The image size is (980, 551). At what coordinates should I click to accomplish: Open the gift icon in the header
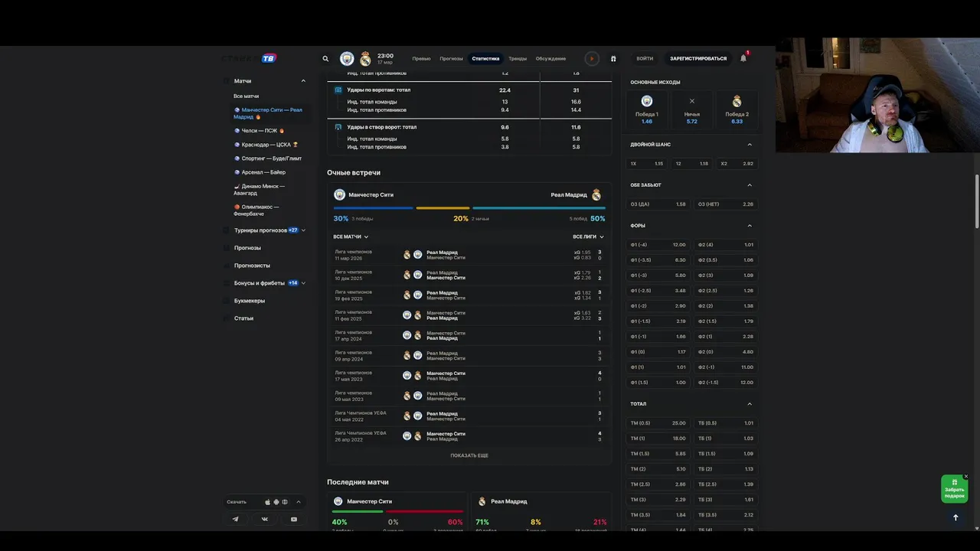pyautogui.click(x=613, y=58)
